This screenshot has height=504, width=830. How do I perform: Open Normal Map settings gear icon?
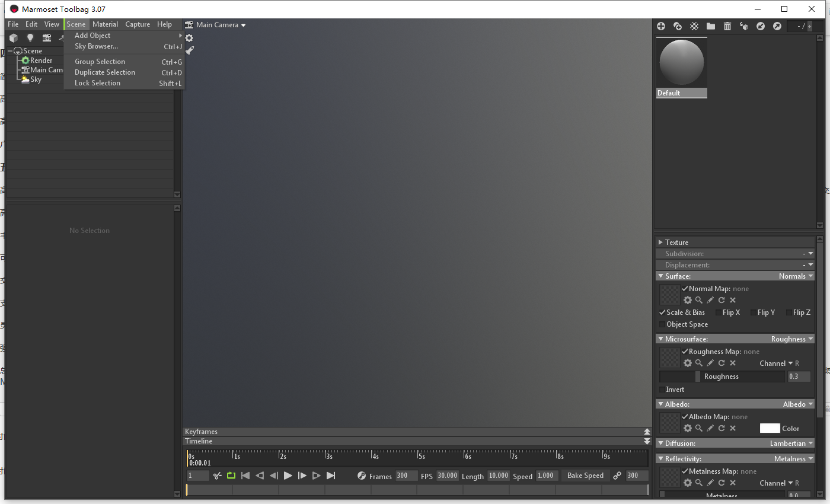(688, 300)
